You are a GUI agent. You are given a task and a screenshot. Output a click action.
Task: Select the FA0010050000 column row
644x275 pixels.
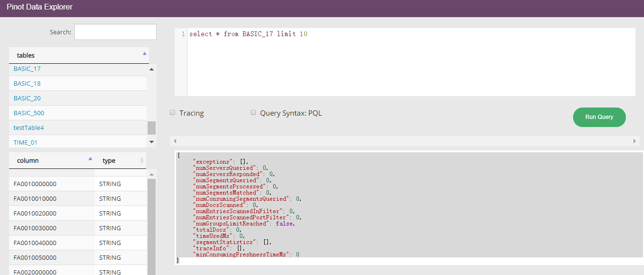click(78, 258)
